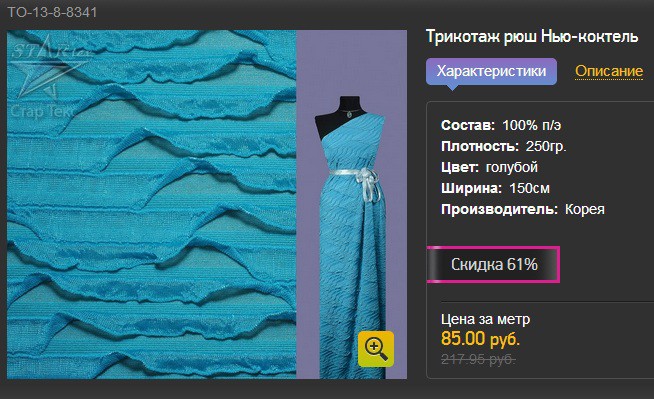Click the mannequin dress photo
This screenshot has height=399, width=654.
point(352,204)
